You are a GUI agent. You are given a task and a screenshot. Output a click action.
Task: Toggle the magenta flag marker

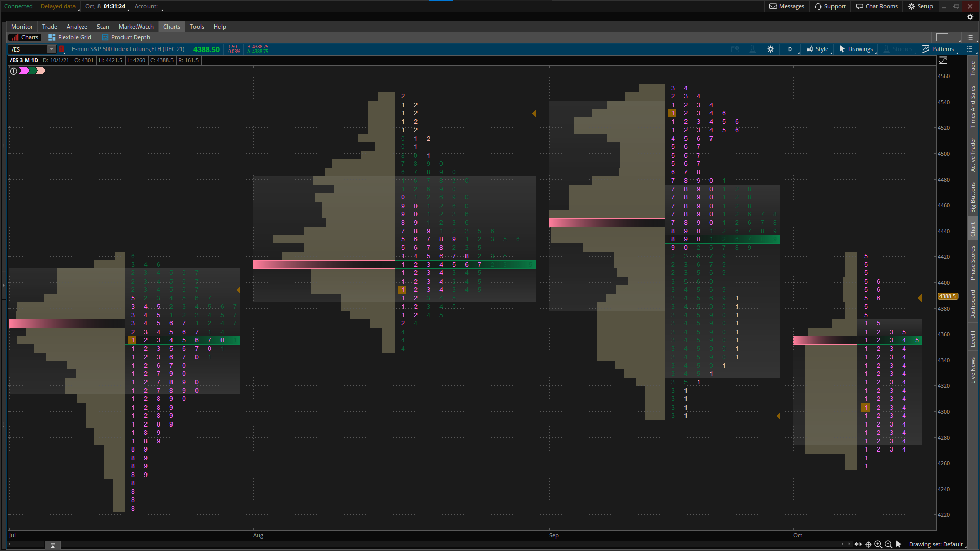pos(24,71)
